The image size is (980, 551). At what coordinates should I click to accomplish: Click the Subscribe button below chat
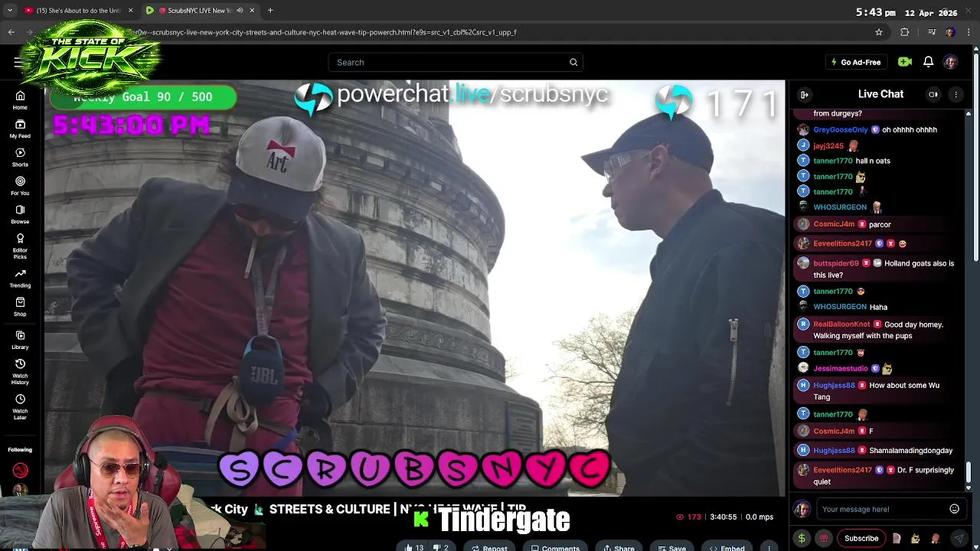click(861, 538)
